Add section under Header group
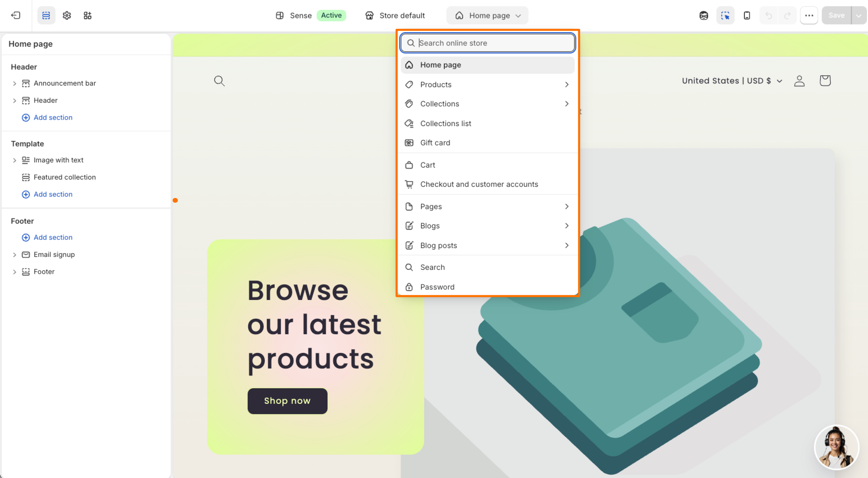Image resolution: width=868 pixels, height=478 pixels. 47,118
